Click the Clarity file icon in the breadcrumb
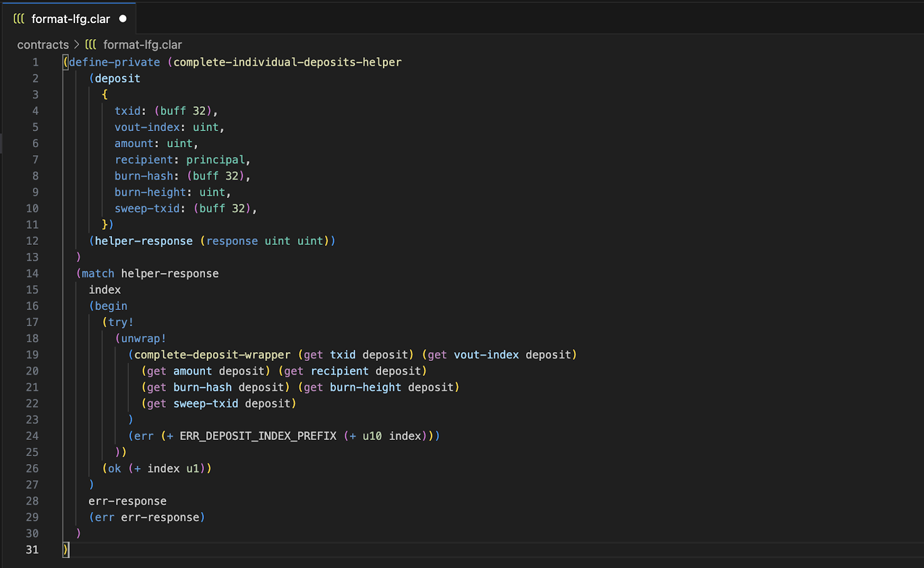The width and height of the screenshot is (924, 568). (x=91, y=45)
